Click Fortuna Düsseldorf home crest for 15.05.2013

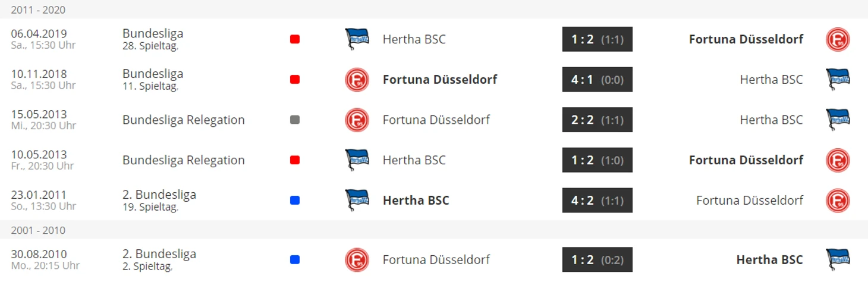357,120
